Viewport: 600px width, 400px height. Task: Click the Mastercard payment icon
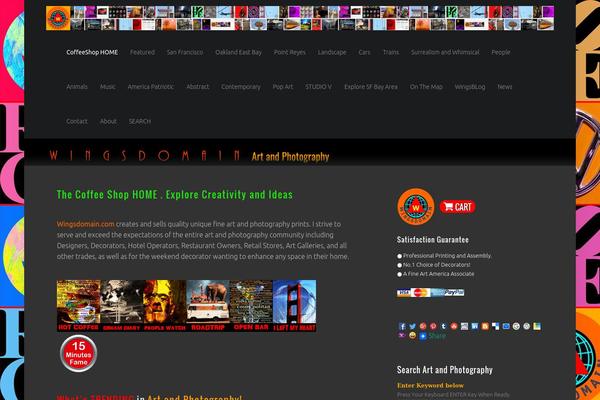pyautogui.click(x=421, y=293)
